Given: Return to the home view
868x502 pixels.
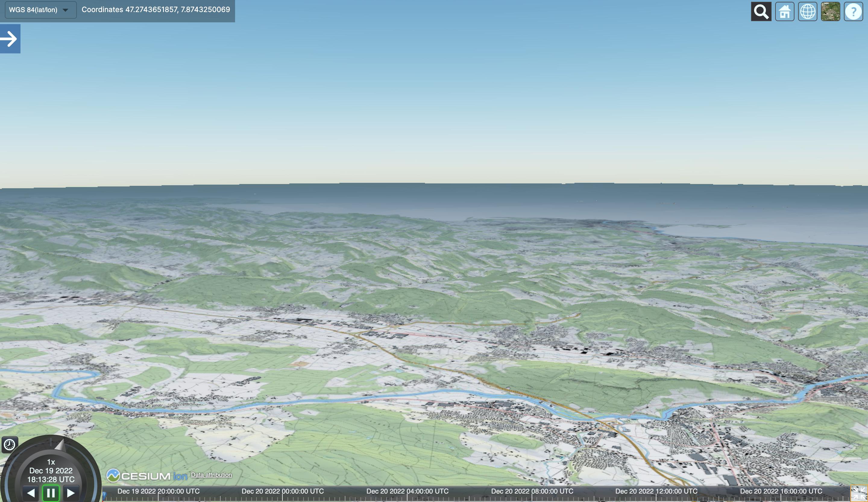Looking at the screenshot, I should (784, 12).
